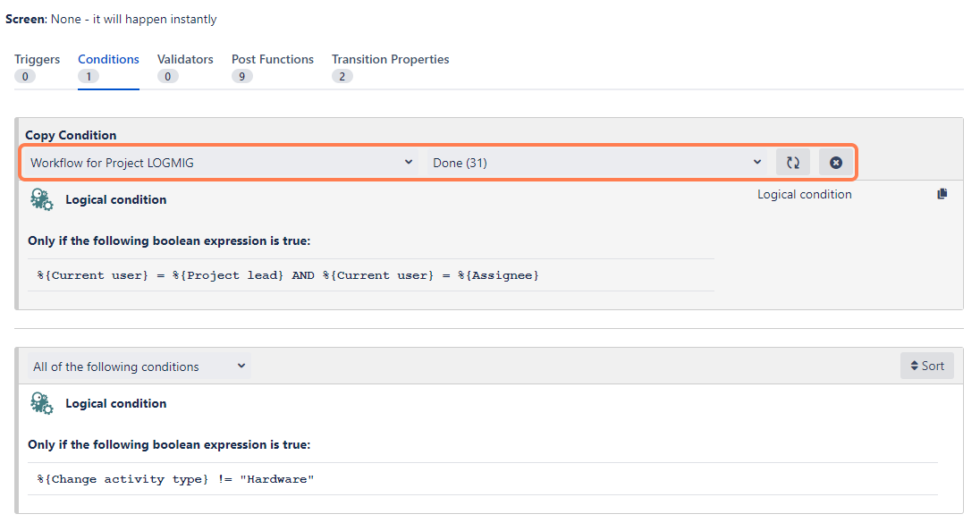
Task: Expand the Done (31) transition dropdown
Action: coord(596,163)
